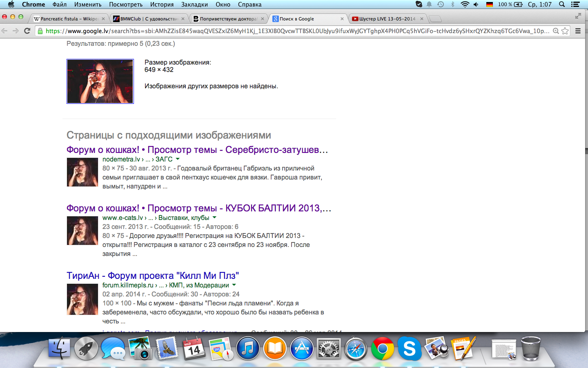588x368 pixels.
Task: Click the Bluetooth menu bar icon
Action: click(452, 4)
